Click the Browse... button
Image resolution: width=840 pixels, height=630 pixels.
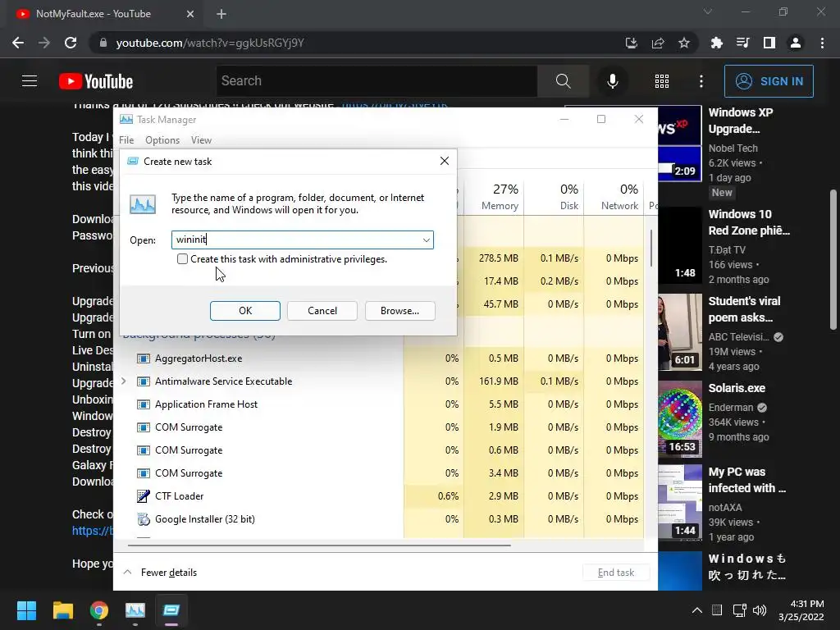[399, 311]
